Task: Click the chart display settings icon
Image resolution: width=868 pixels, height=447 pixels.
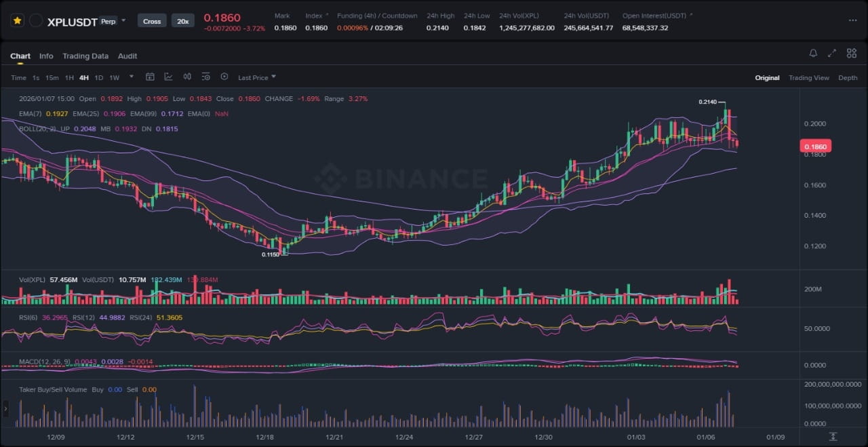Action: pos(205,77)
